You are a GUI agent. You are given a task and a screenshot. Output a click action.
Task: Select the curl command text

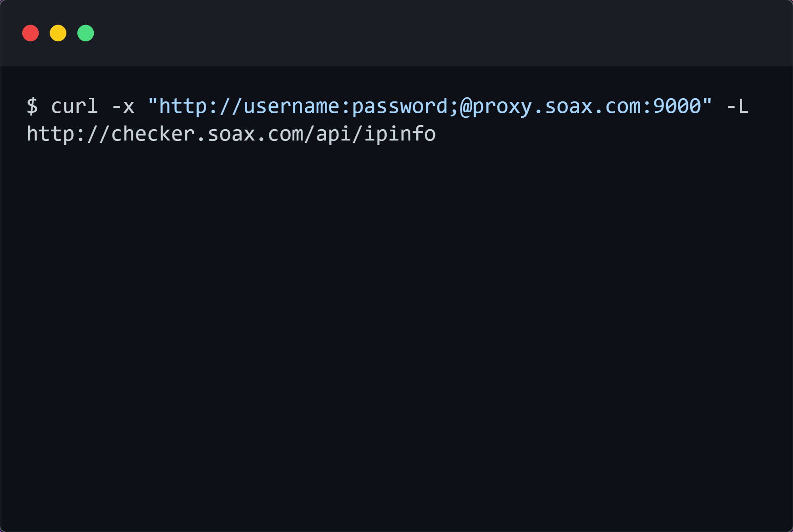[x=75, y=106]
